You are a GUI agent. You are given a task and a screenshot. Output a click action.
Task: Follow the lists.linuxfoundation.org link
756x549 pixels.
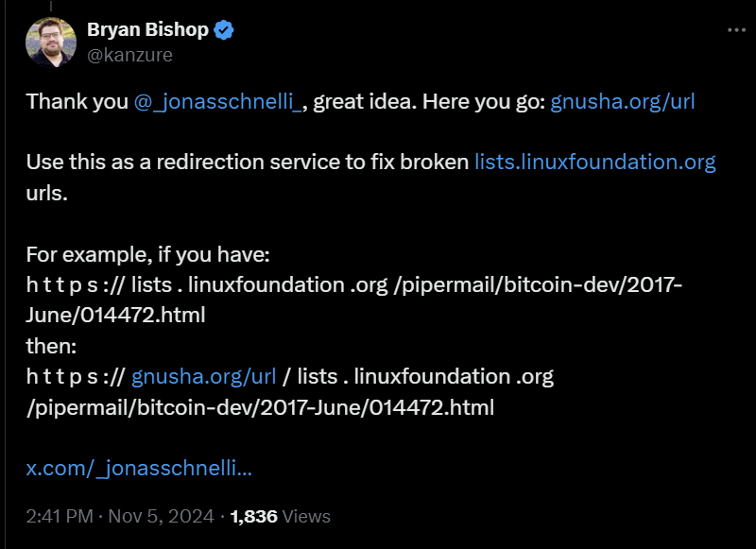594,162
